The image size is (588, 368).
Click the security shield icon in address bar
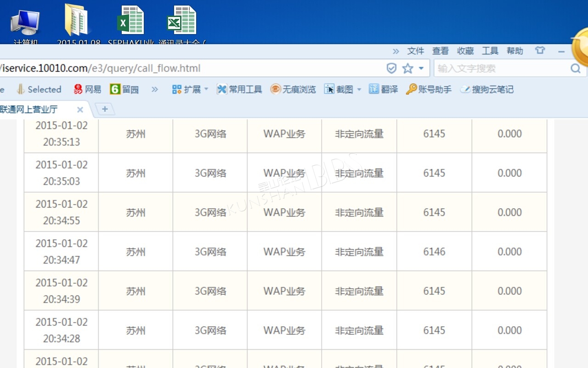pos(391,69)
